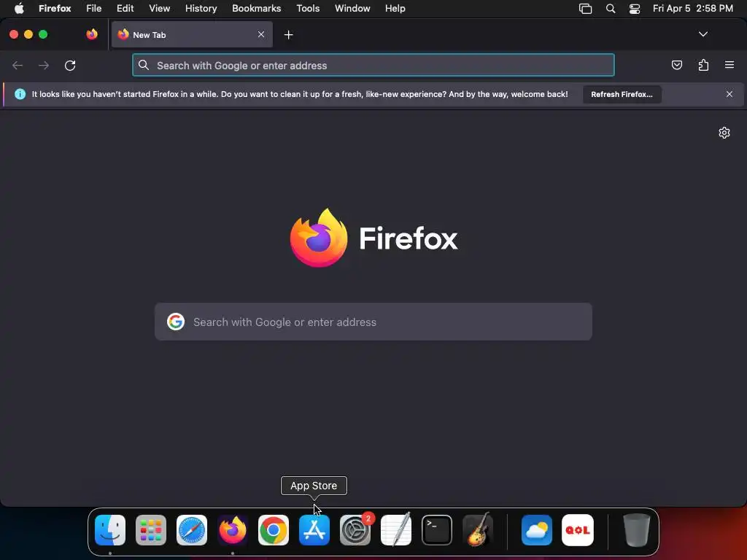The height and width of the screenshot is (560, 747).
Task: Click the Firefox icon in the Dock
Action: [233, 530]
